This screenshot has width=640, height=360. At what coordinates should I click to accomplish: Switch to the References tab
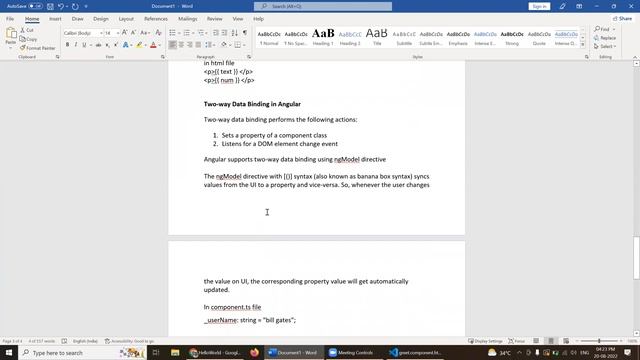(156, 19)
